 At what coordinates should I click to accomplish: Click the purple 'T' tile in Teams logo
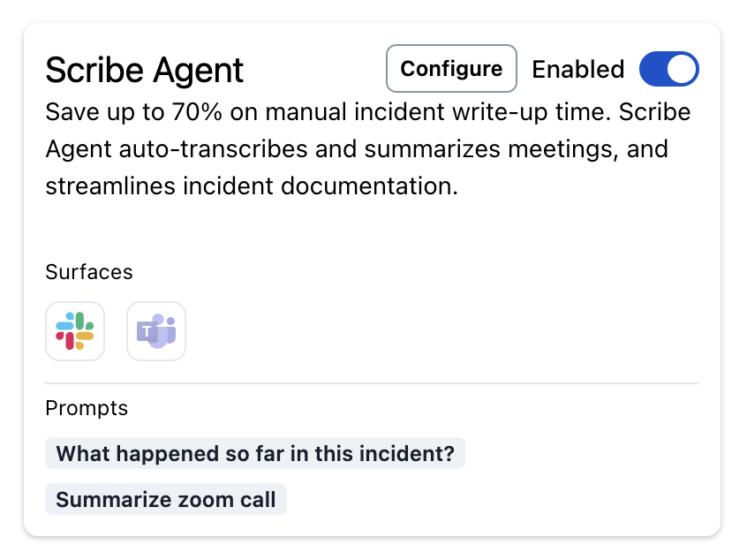pos(147,330)
